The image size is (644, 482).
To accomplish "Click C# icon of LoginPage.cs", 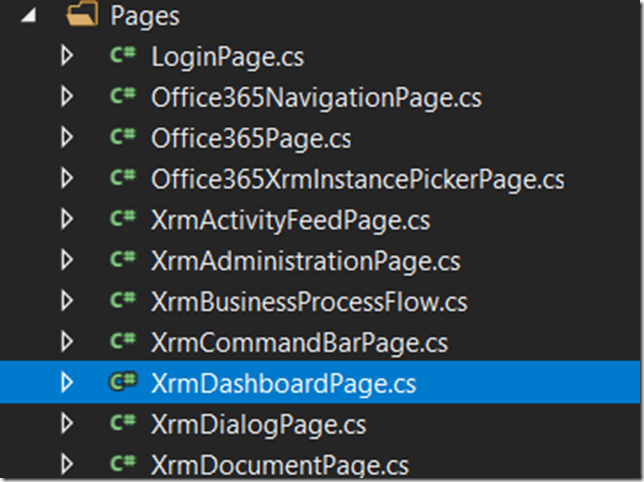I will pyautogui.click(x=123, y=55).
